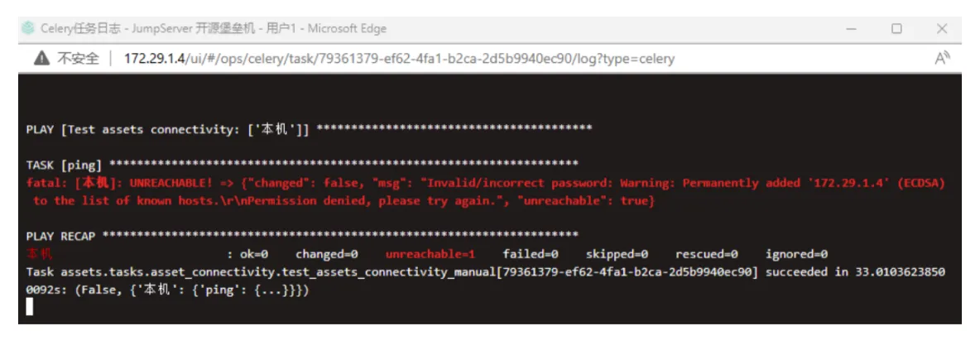Click the ok=0 recap value
This screenshot has width=980, height=350.
tap(254, 254)
